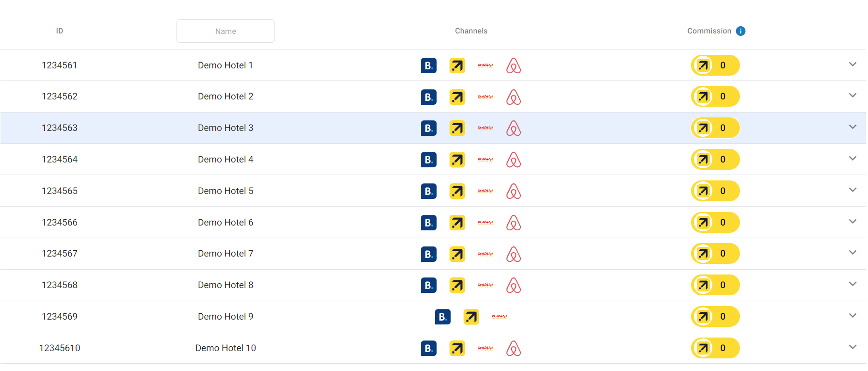Click the Expedia commission badge for Demo Hotel 2
The height and width of the screenshot is (371, 868).
pos(715,97)
